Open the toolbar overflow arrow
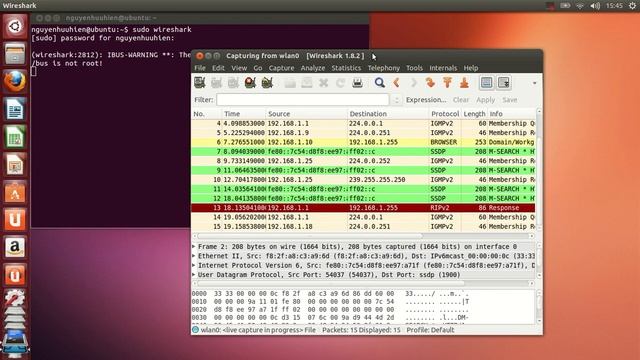The width and height of the screenshot is (640, 360). click(534, 83)
